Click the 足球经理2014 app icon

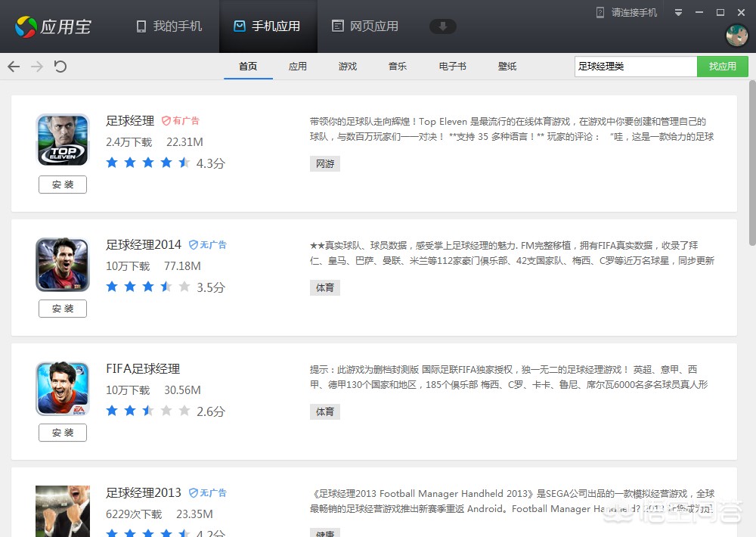point(63,265)
